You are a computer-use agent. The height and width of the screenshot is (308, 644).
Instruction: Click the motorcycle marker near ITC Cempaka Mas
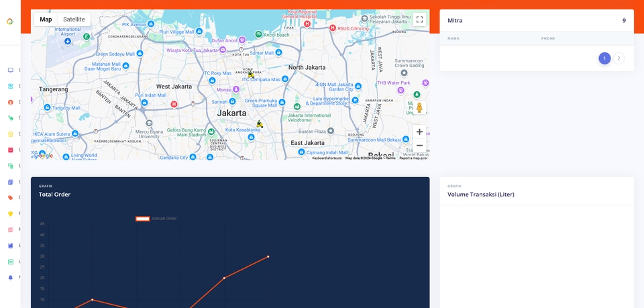(x=250, y=74)
